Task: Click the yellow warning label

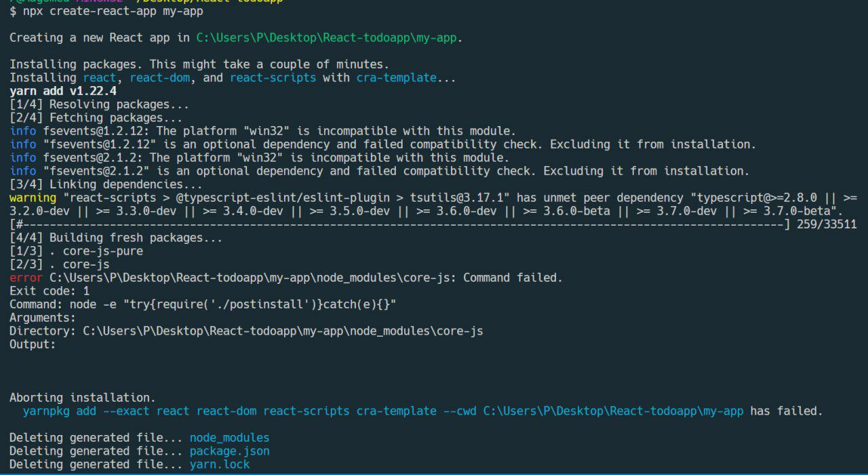Action: coord(33,198)
